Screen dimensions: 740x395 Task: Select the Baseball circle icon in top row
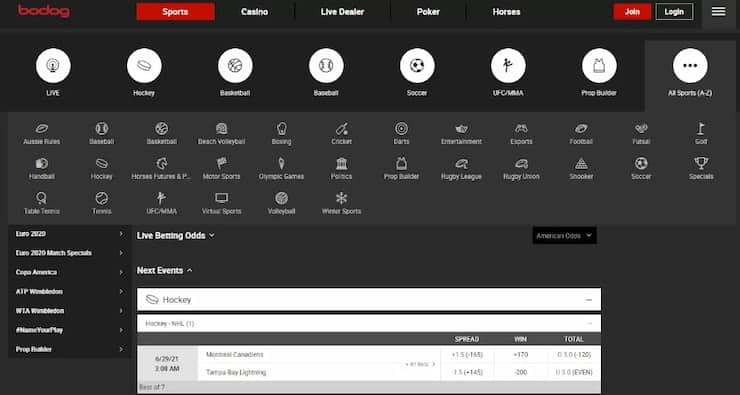pos(326,66)
